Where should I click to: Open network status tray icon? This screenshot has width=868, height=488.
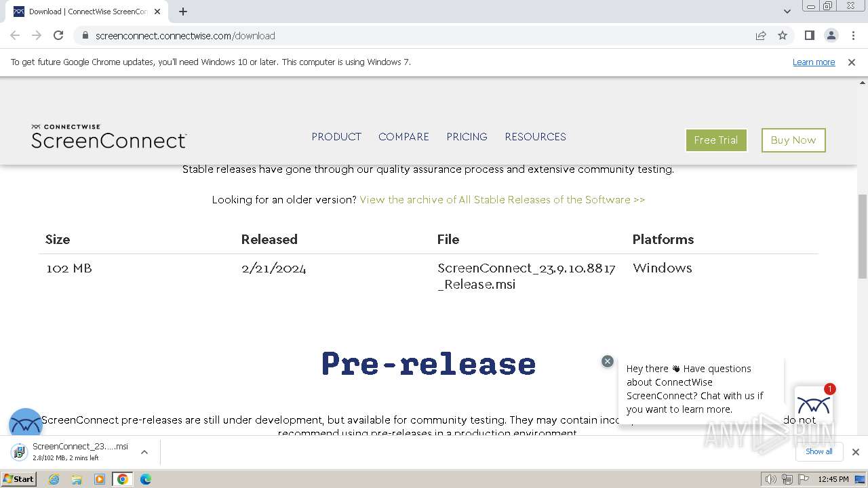[787, 479]
